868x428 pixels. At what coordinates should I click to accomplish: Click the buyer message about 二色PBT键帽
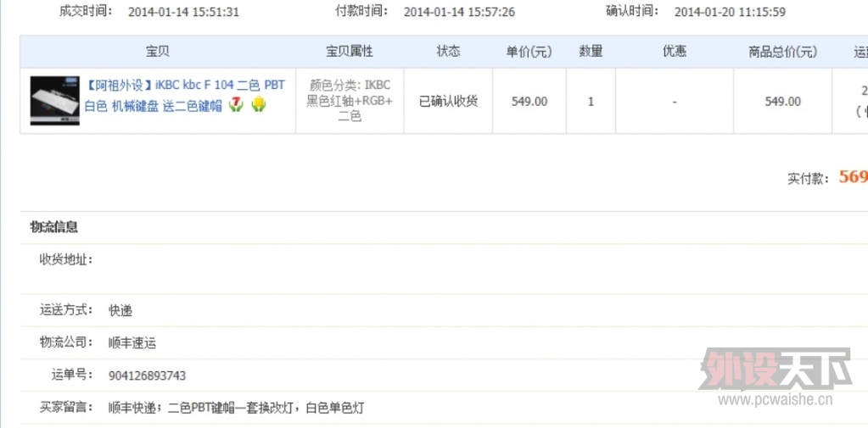[x=237, y=409]
